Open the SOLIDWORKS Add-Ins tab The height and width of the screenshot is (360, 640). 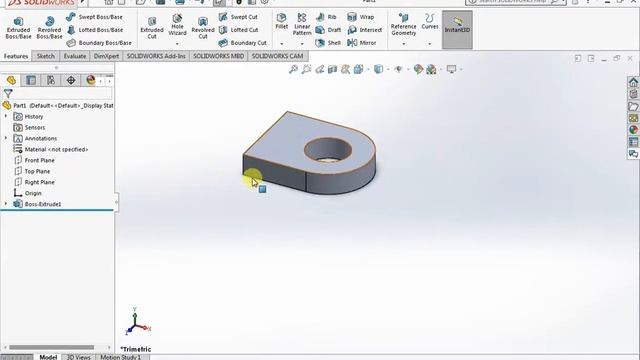coord(156,56)
